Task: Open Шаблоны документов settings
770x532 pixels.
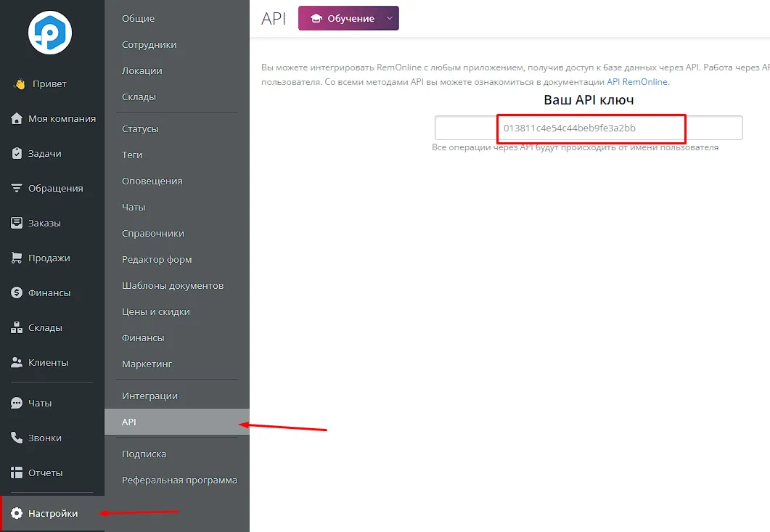Action: 173,285
